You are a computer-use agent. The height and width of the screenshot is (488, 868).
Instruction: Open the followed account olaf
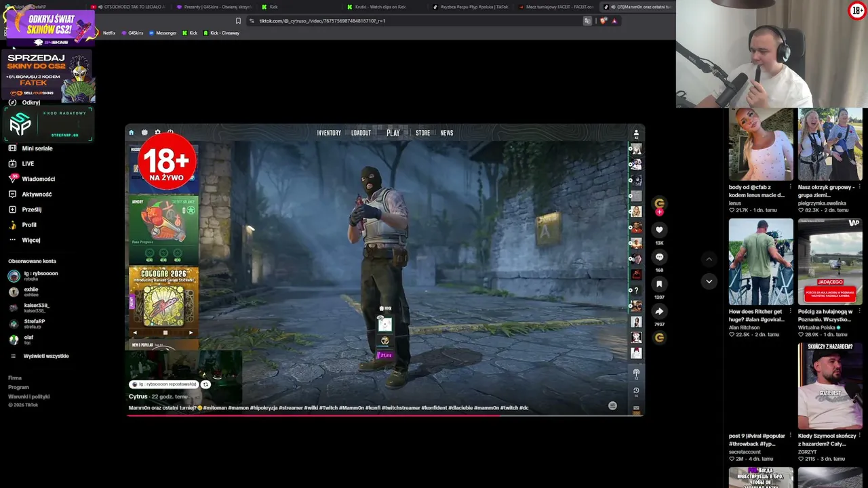(x=21, y=339)
